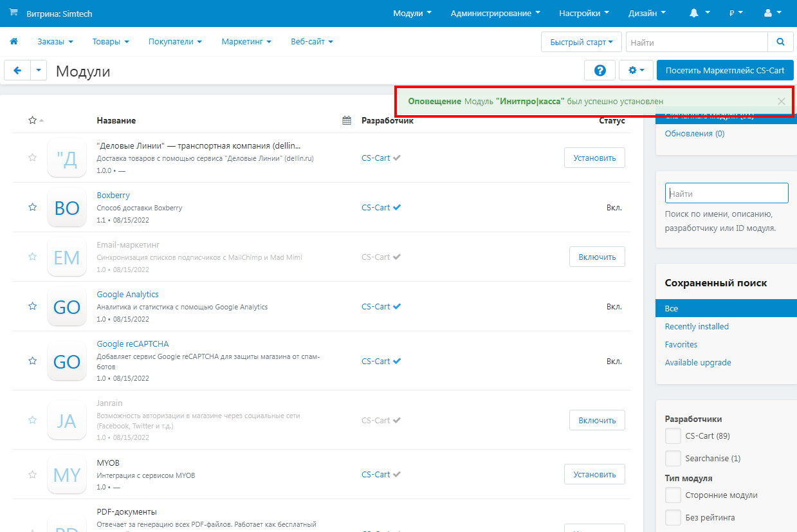
Task: Click the top toolbar Найти search field
Action: point(697,42)
